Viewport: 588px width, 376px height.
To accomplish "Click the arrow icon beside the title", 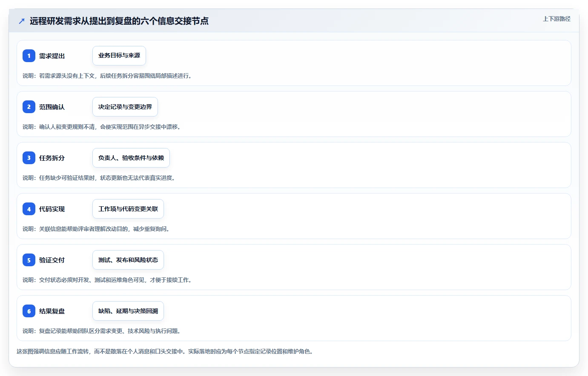I will [22, 21].
